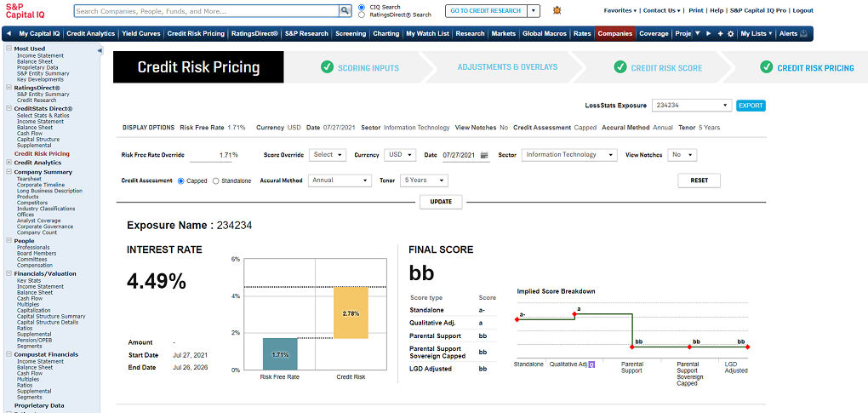This screenshot has height=413, width=868.
Task: Open Key Developments in the sidebar
Action: pos(40,79)
